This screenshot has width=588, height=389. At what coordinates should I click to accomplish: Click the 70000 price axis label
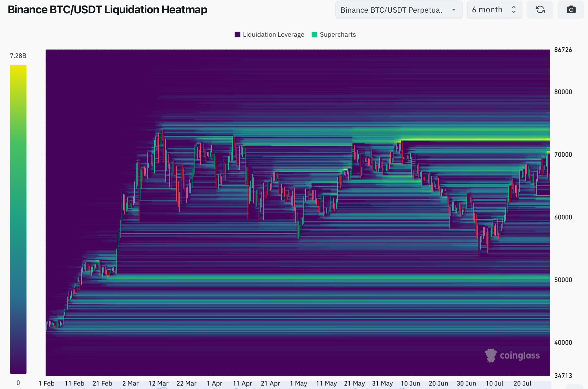[563, 155]
